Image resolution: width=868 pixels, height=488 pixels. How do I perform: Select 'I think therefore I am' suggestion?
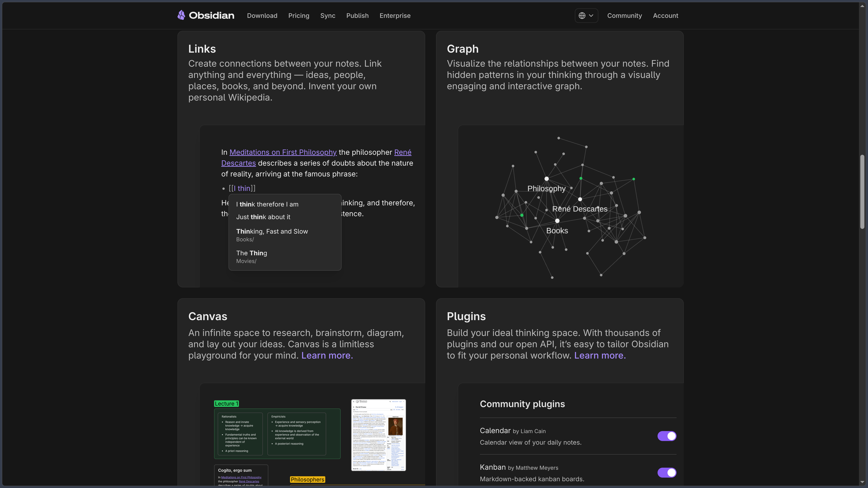click(285, 204)
